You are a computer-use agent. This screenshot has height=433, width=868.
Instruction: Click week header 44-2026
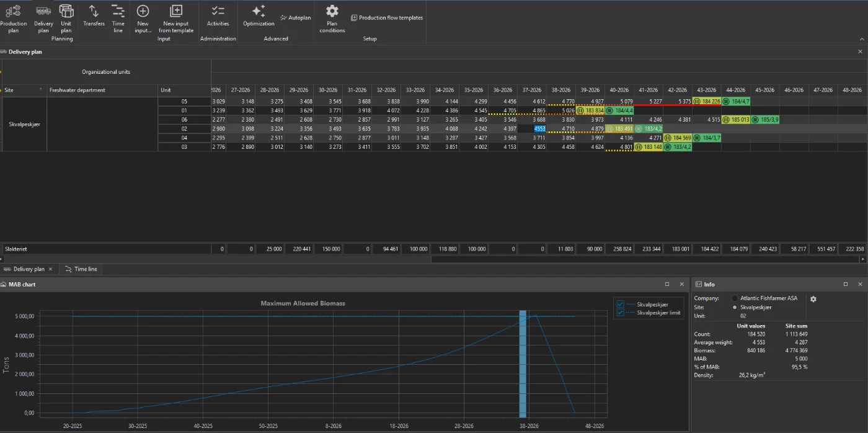[735, 90]
